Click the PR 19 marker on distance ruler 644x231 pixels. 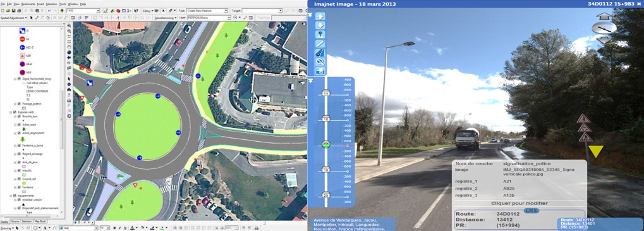[326, 170]
